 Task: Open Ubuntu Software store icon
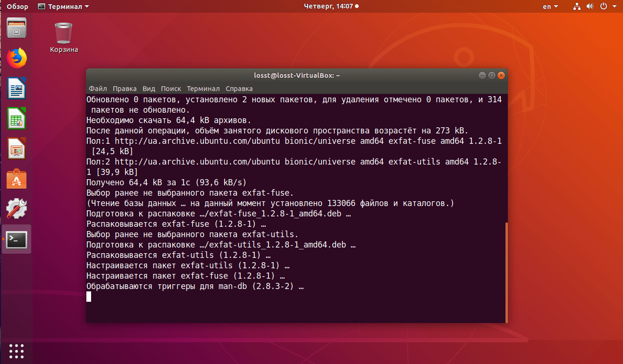pos(17,179)
